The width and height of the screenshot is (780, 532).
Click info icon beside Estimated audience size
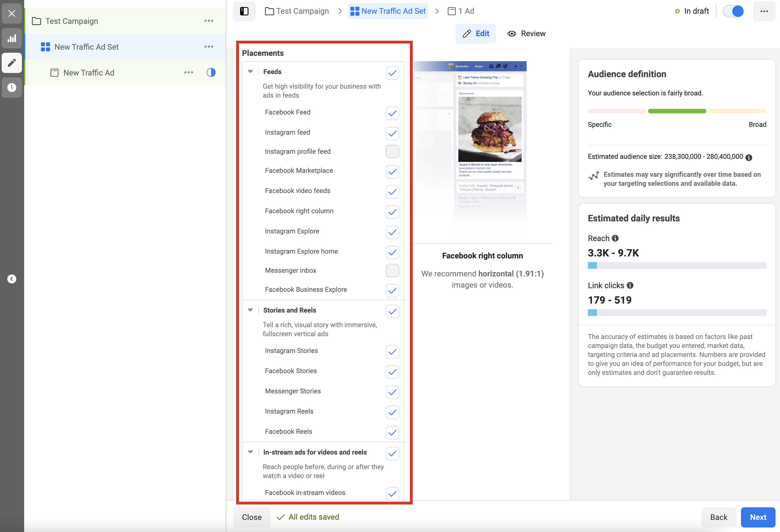coord(749,157)
